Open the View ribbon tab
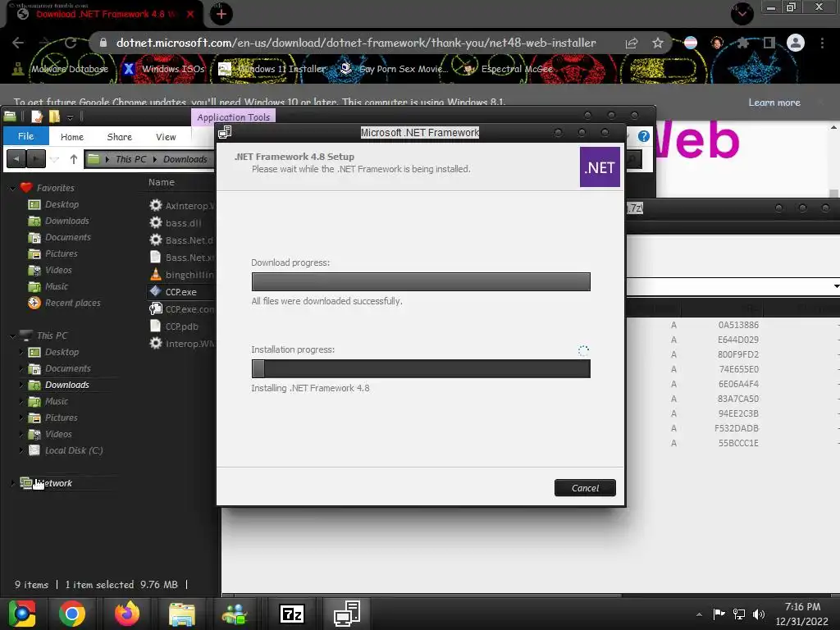Viewport: 840px width, 630px height. point(166,137)
